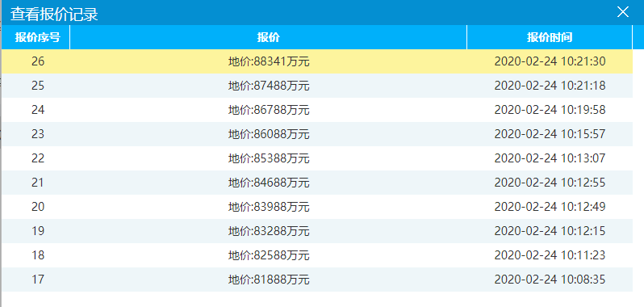Select bid row number 20
The height and width of the screenshot is (307, 644).
click(x=317, y=207)
